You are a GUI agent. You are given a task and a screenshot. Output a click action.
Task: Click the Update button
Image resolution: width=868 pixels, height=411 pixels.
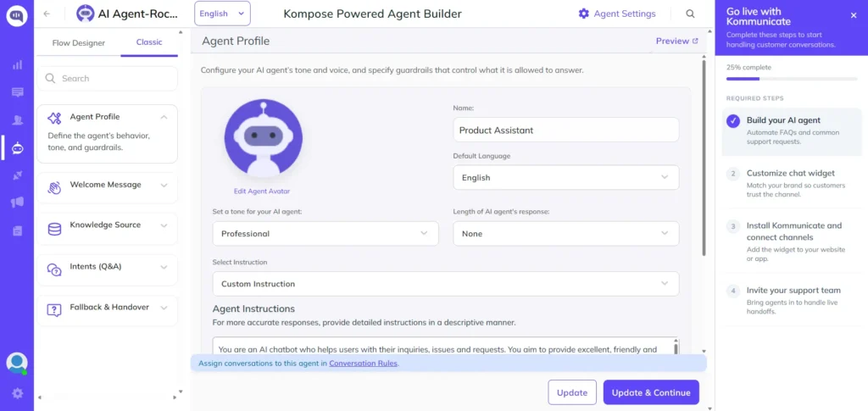coord(572,392)
